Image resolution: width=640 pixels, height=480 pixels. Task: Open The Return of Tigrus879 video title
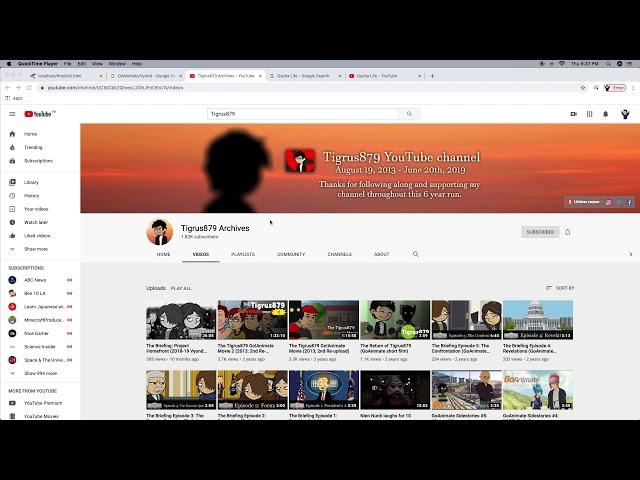point(386,348)
